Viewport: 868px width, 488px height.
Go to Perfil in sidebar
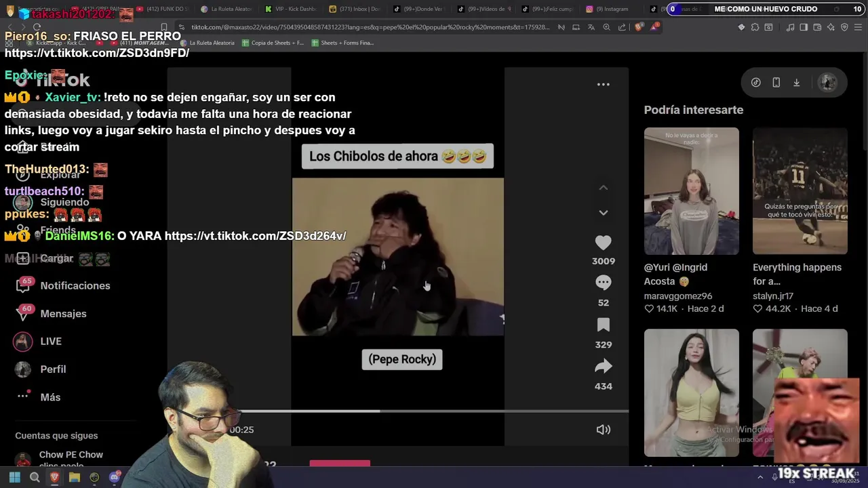tap(41, 369)
